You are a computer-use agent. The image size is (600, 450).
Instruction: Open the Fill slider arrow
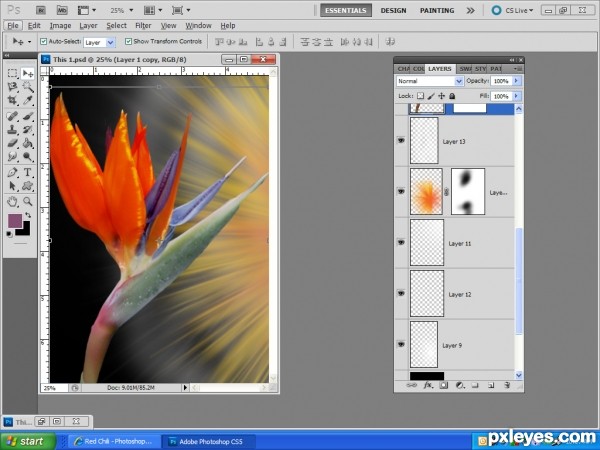[x=516, y=96]
